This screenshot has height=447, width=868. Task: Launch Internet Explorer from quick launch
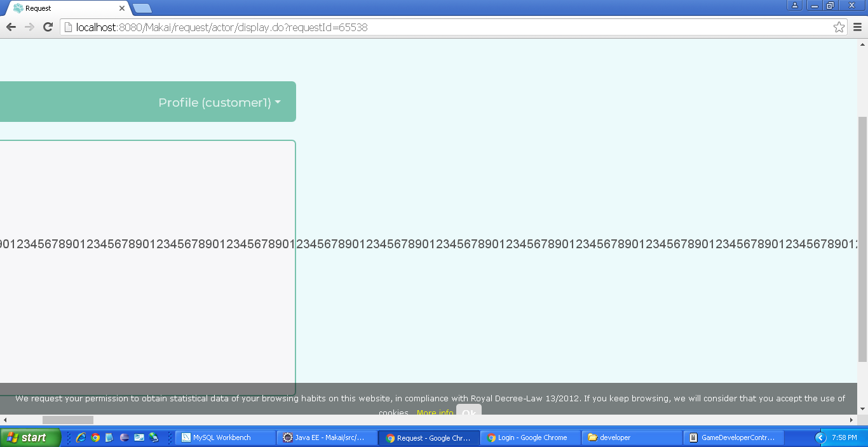point(81,437)
